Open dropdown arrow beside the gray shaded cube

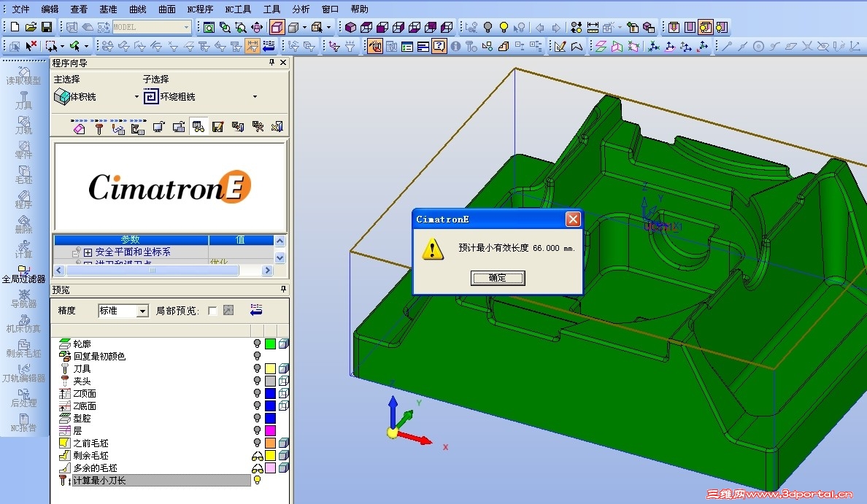[304, 27]
